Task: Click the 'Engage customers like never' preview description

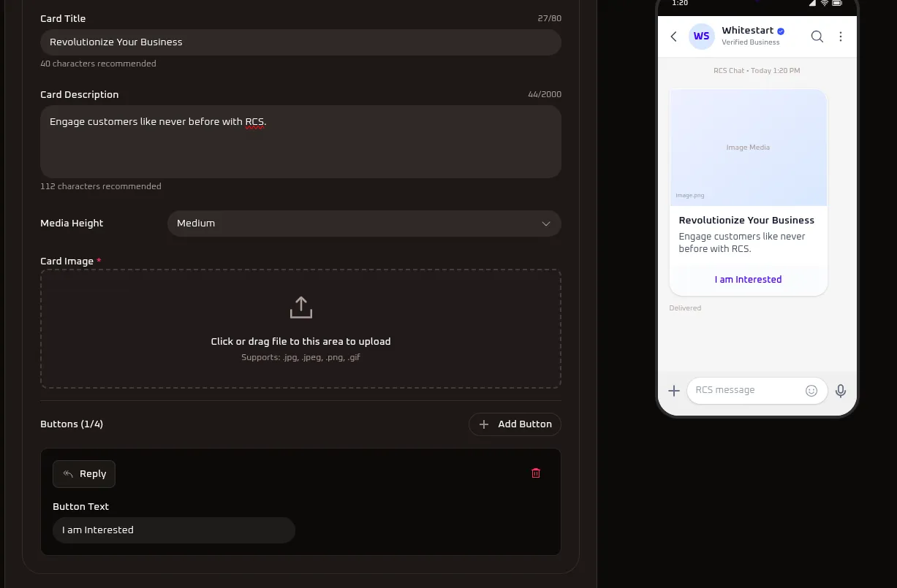Action: pos(742,243)
